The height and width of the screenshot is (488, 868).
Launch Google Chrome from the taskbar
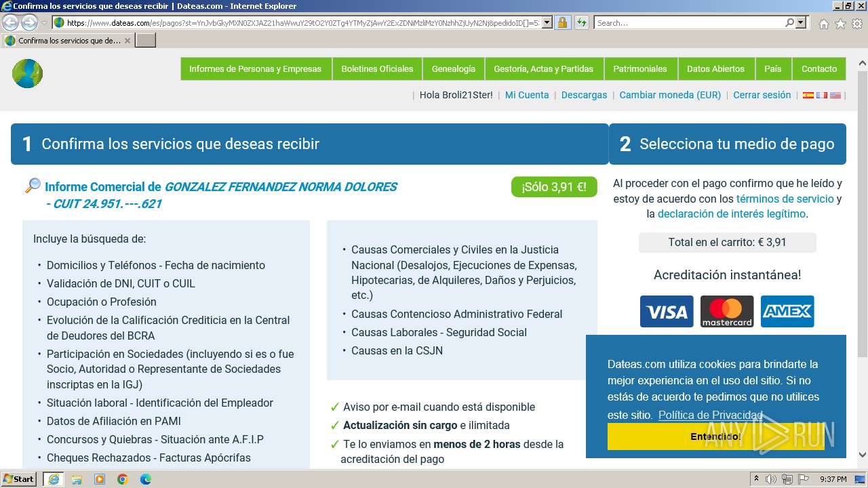[x=123, y=479]
